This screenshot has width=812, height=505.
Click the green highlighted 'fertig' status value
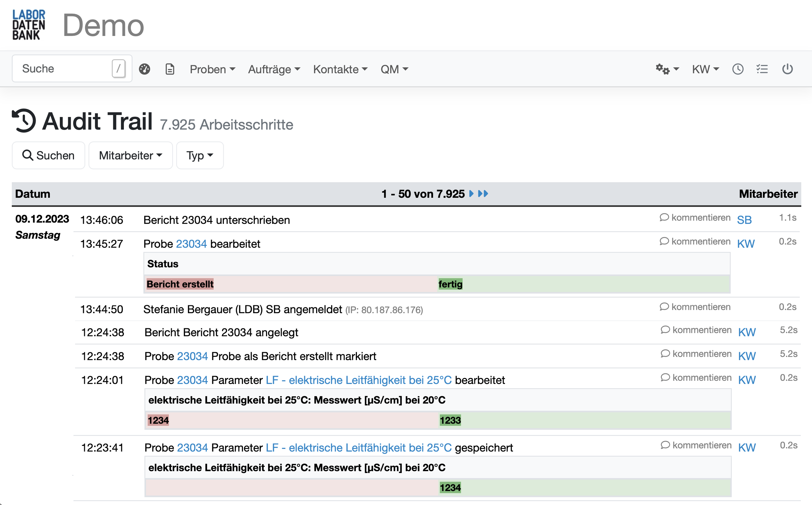[450, 284]
